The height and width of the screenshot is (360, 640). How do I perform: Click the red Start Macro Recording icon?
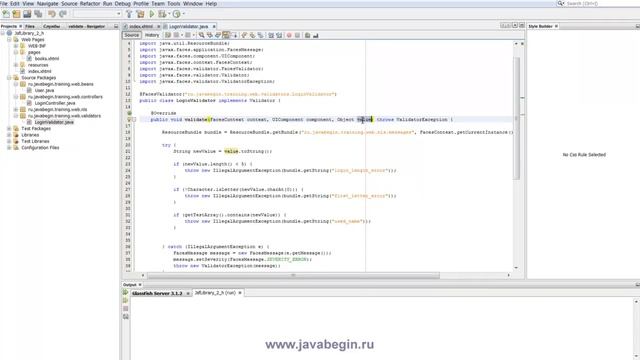click(x=289, y=36)
